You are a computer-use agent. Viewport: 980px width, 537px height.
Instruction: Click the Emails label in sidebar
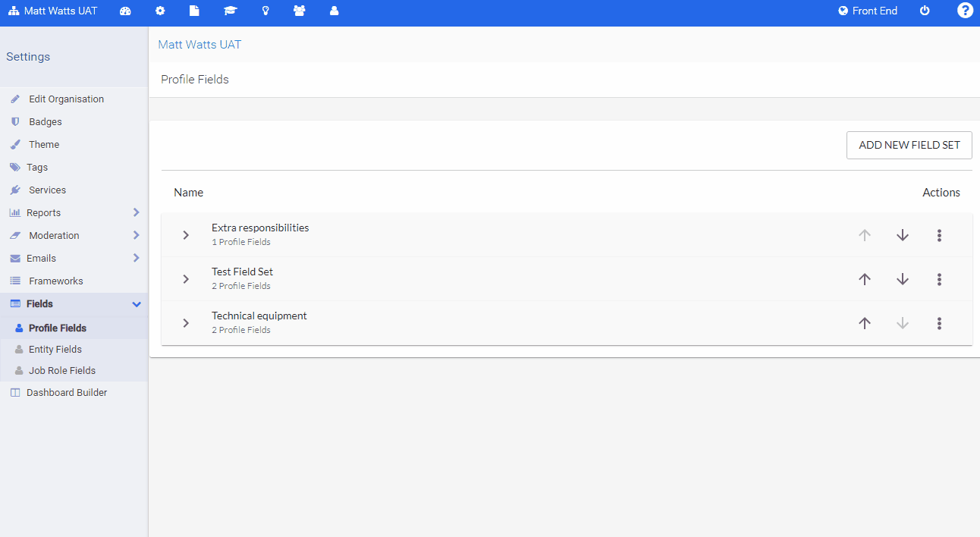point(41,259)
